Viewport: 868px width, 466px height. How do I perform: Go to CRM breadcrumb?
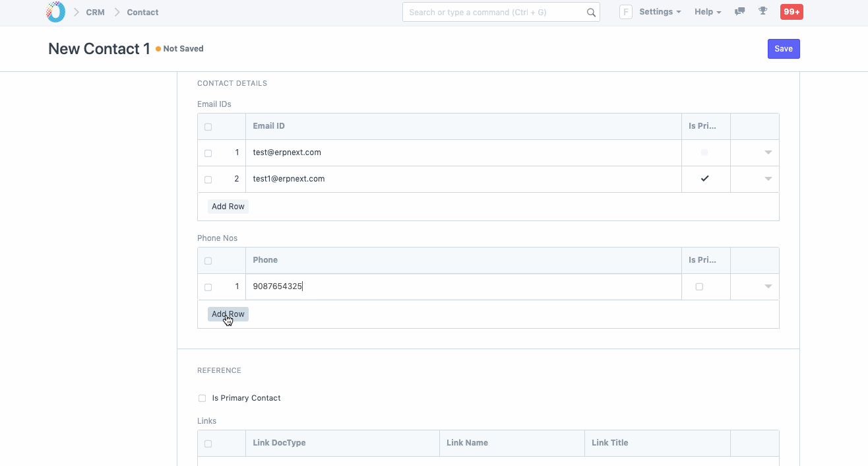point(95,12)
